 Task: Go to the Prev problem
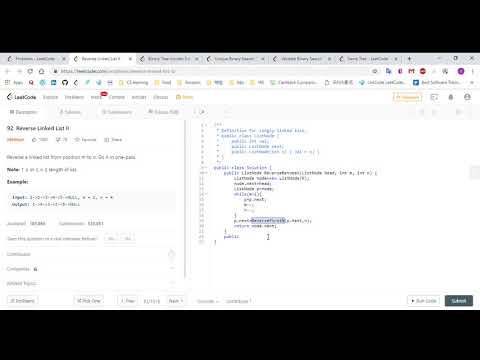click(127, 301)
